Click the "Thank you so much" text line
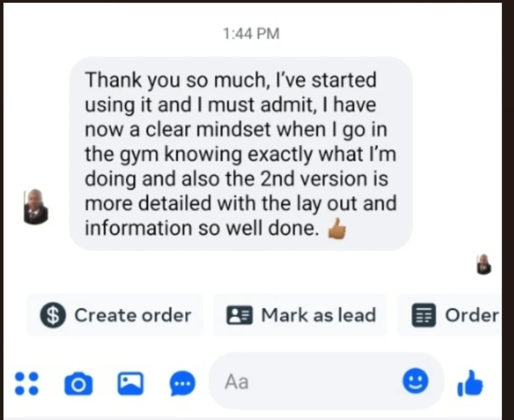514x420 pixels. [x=231, y=80]
